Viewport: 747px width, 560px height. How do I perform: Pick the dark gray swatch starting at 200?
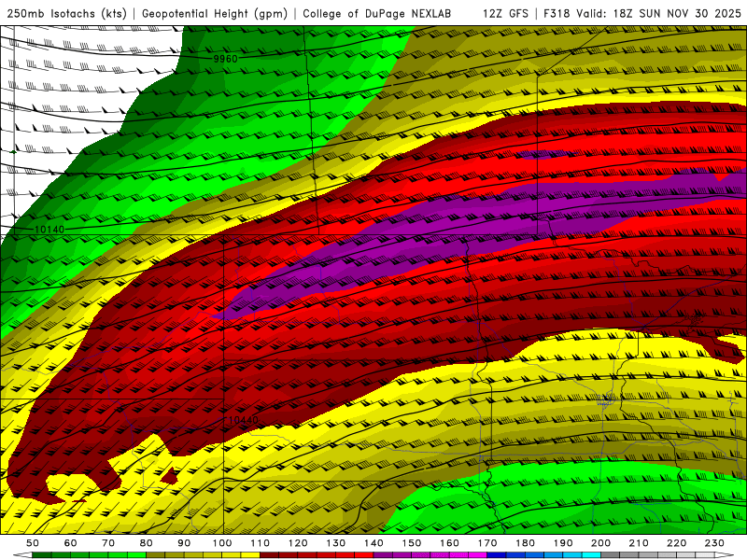point(611,555)
